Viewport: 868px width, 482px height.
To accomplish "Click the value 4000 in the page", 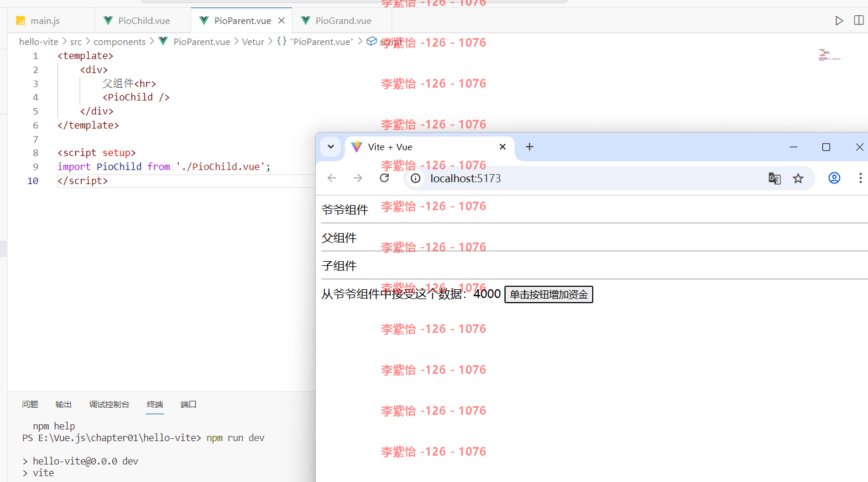I will pyautogui.click(x=487, y=294).
